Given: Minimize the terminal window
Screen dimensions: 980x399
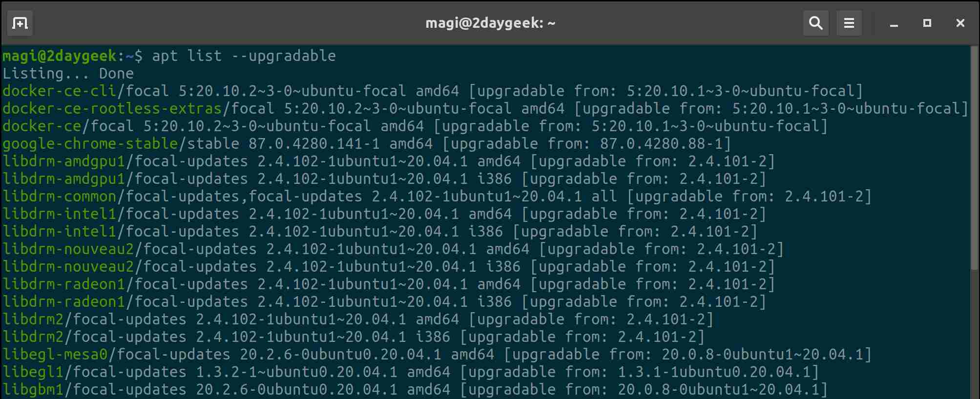Looking at the screenshot, I should pyautogui.click(x=894, y=23).
